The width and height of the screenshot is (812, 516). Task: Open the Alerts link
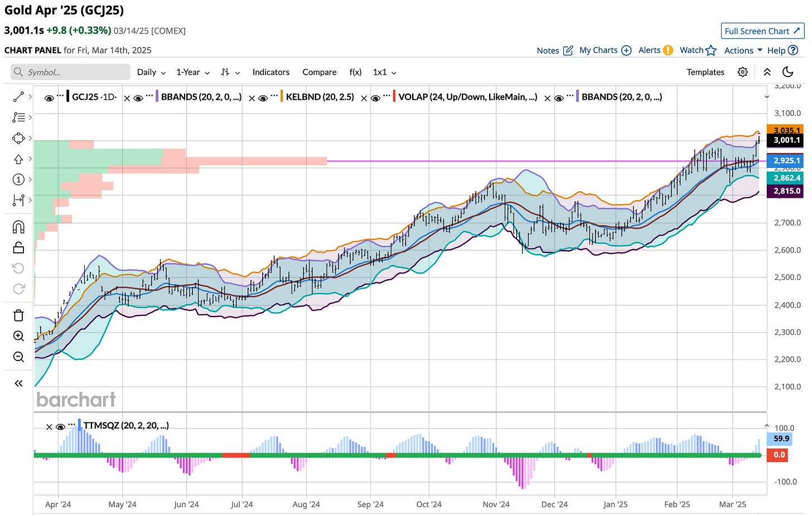pyautogui.click(x=649, y=50)
